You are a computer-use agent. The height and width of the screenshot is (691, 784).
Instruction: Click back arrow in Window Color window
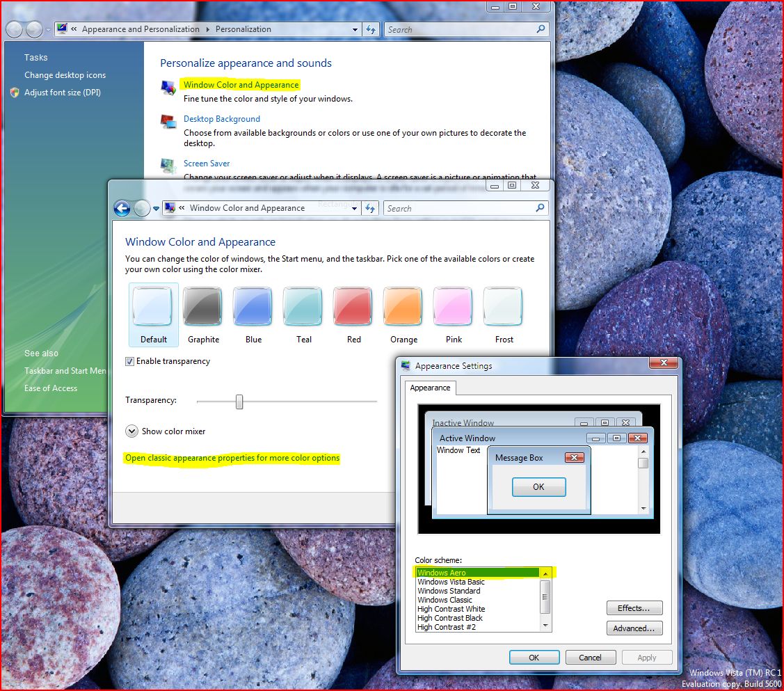(122, 208)
